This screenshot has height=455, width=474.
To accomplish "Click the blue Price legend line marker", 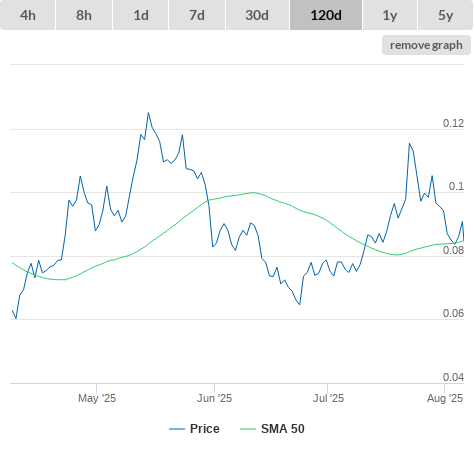I will (177, 429).
